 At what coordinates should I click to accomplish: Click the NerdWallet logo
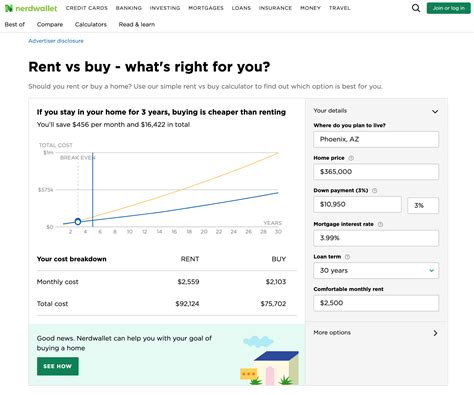tap(31, 8)
